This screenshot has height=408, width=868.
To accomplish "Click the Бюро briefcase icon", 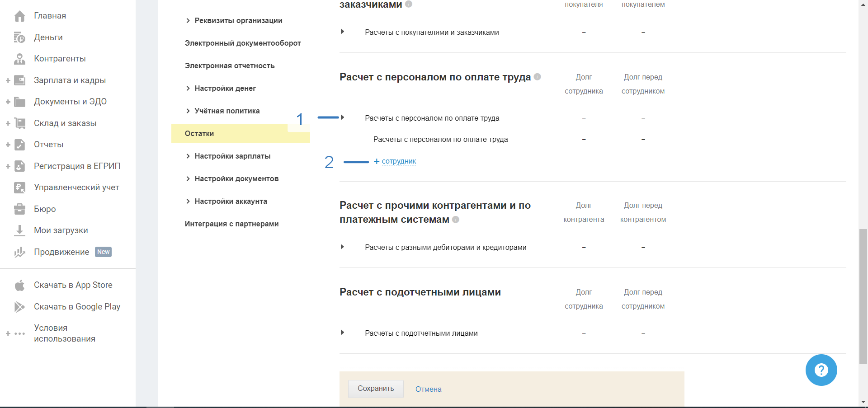I will pyautogui.click(x=19, y=209).
